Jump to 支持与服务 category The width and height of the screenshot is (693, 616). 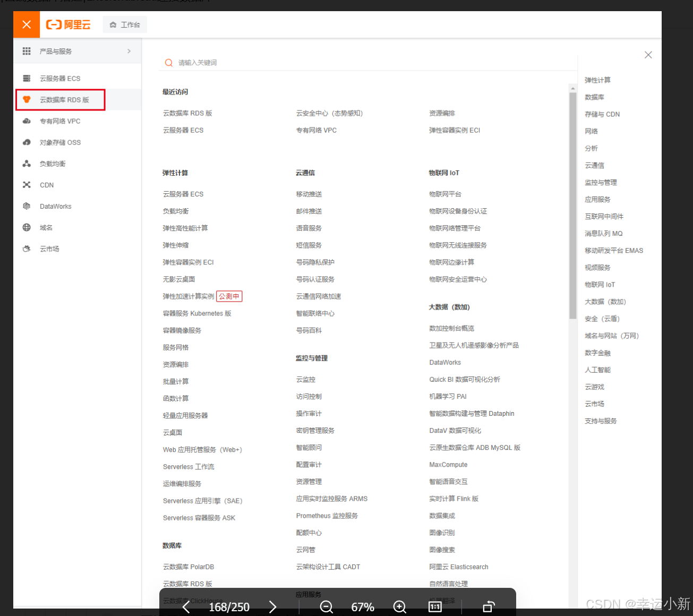(x=601, y=421)
